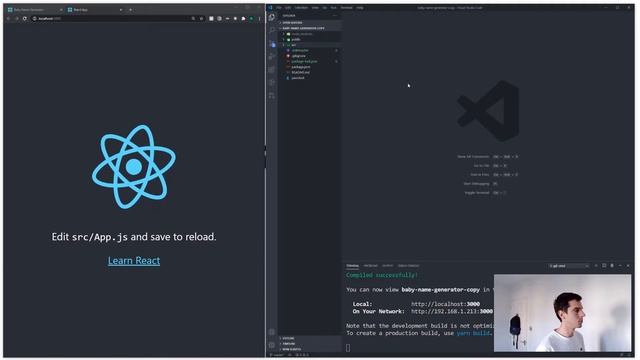Expand the OUTLINE section

coord(310,338)
